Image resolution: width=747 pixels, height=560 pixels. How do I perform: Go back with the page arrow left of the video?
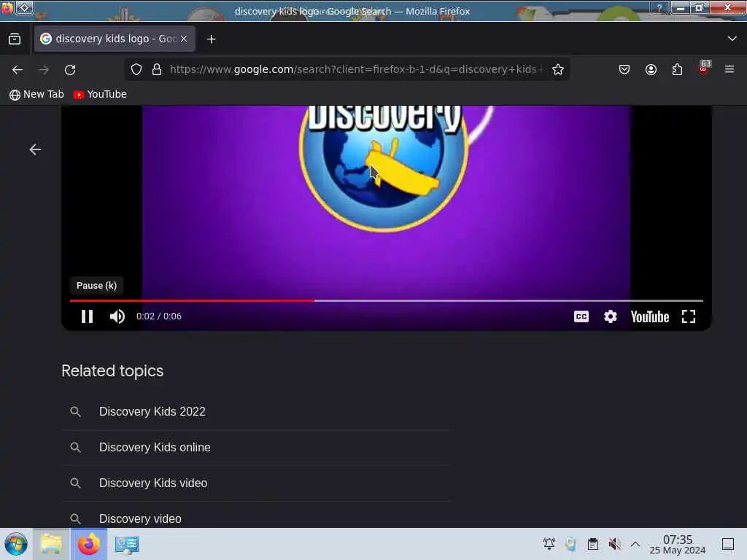pos(35,149)
